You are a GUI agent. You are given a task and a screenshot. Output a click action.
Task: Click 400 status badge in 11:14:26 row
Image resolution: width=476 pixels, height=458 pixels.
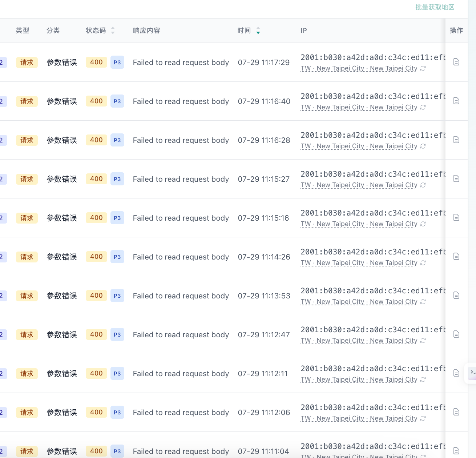click(96, 257)
